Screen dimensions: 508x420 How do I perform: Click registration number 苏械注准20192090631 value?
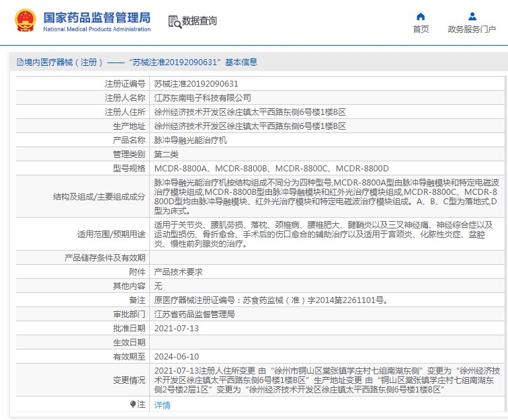pos(196,84)
